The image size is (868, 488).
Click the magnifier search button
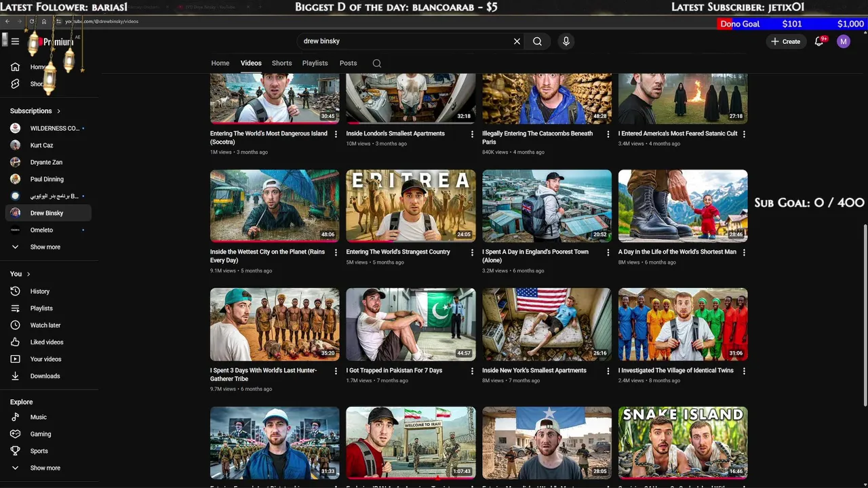pos(537,41)
